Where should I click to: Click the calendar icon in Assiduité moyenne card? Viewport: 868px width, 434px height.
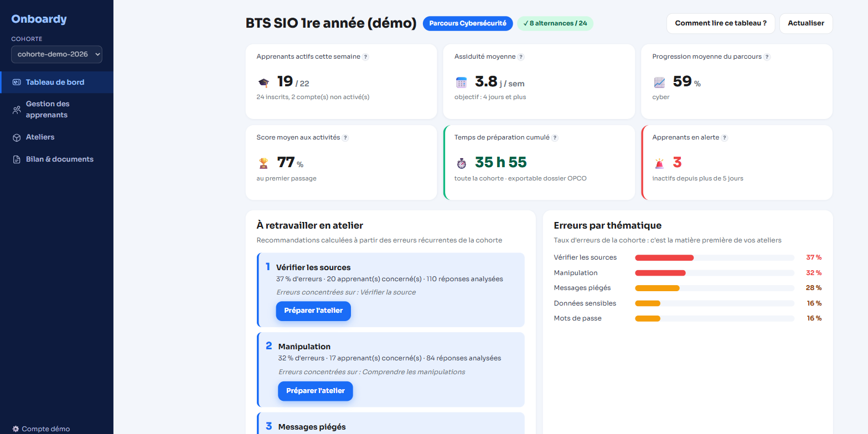461,82
